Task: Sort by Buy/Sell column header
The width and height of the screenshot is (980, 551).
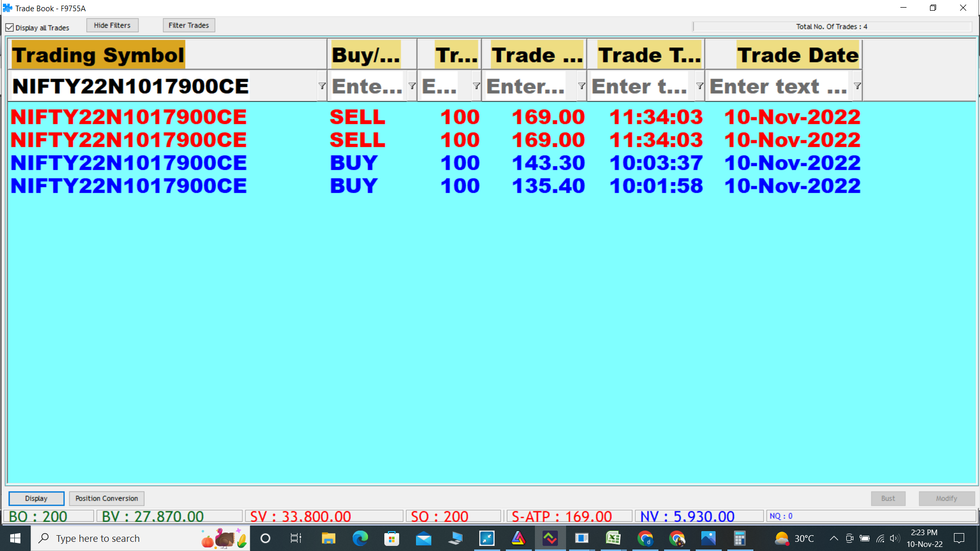Action: [x=372, y=55]
